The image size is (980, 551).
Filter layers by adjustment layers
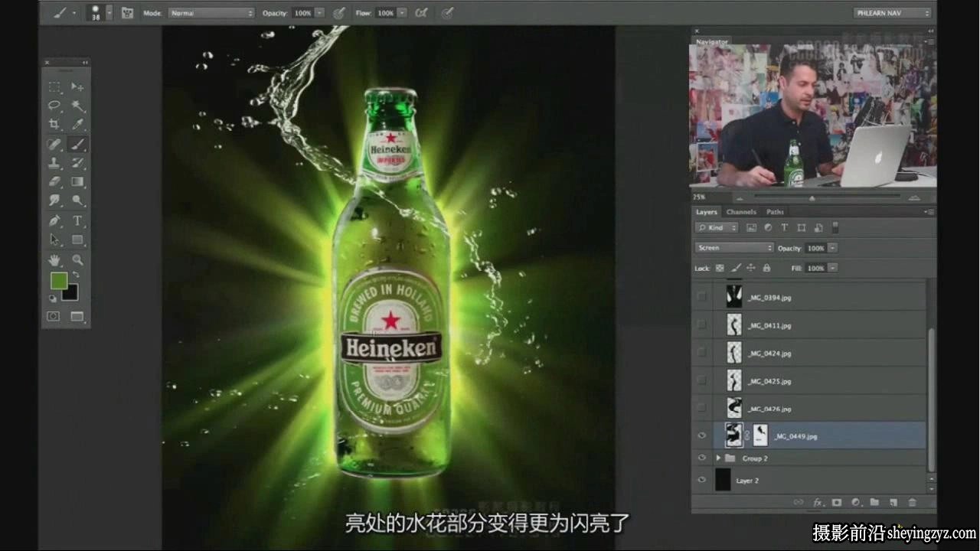768,228
